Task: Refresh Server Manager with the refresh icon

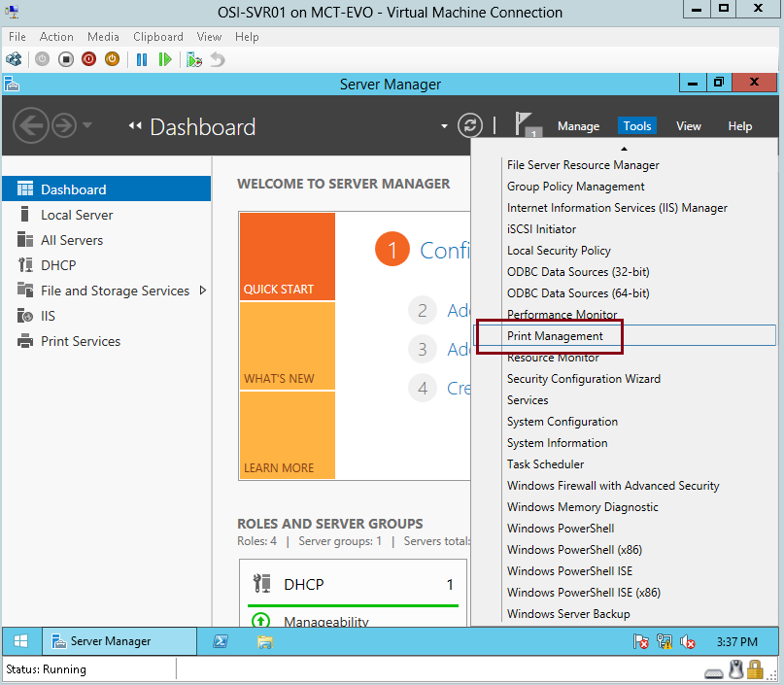Action: [x=470, y=124]
